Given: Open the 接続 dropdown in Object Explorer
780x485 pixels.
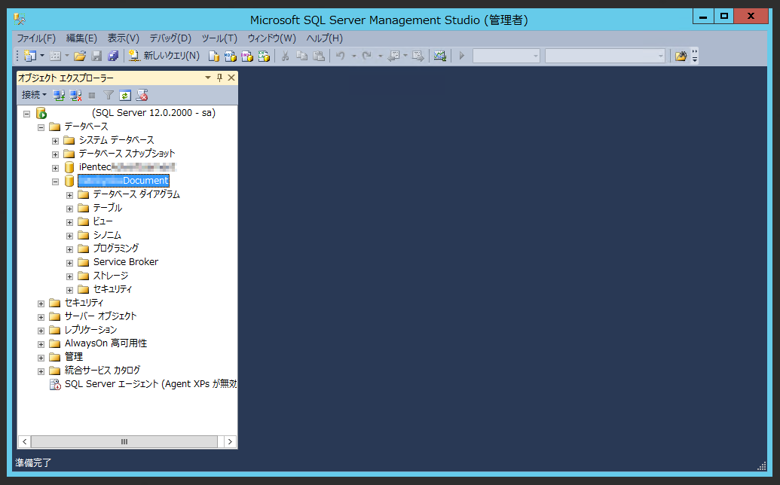Looking at the screenshot, I should (x=34, y=95).
